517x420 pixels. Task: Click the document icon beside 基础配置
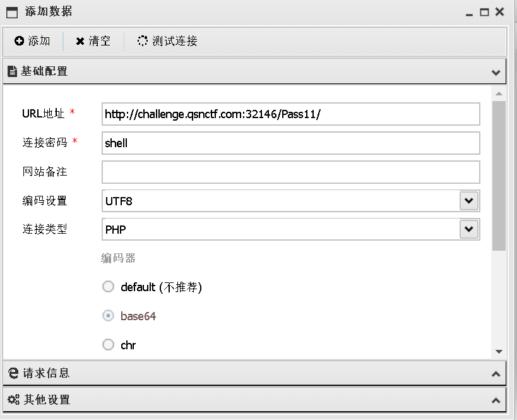coord(13,71)
